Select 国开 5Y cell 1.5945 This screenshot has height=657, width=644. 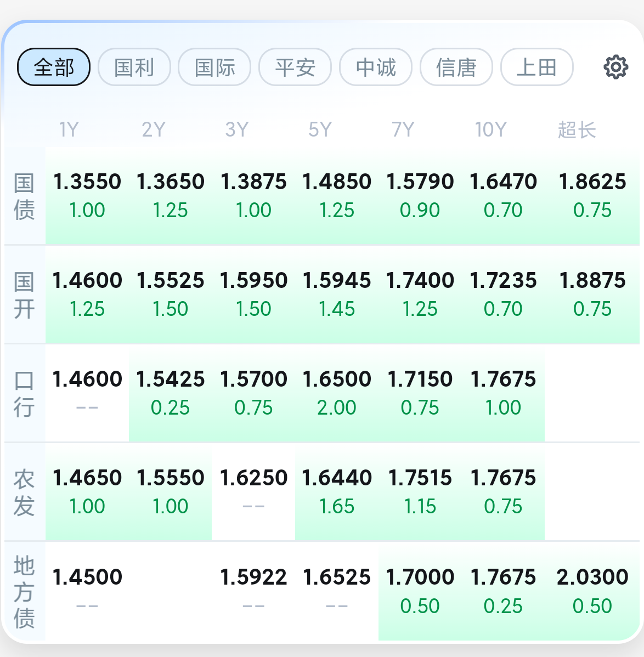pyautogui.click(x=337, y=294)
